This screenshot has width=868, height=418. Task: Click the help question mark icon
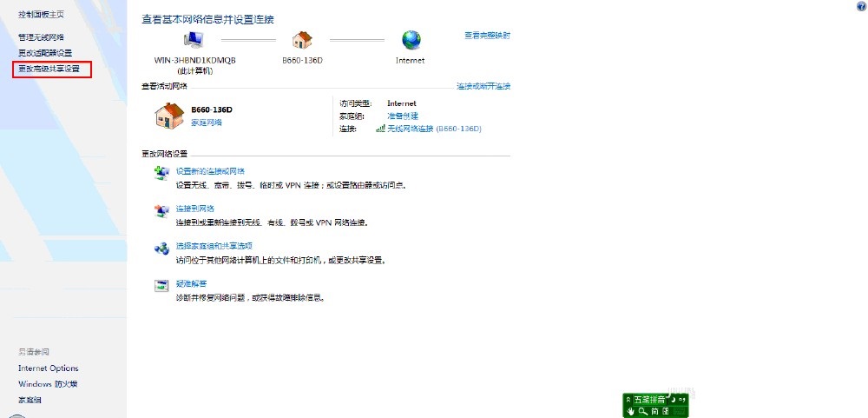click(860, 6)
